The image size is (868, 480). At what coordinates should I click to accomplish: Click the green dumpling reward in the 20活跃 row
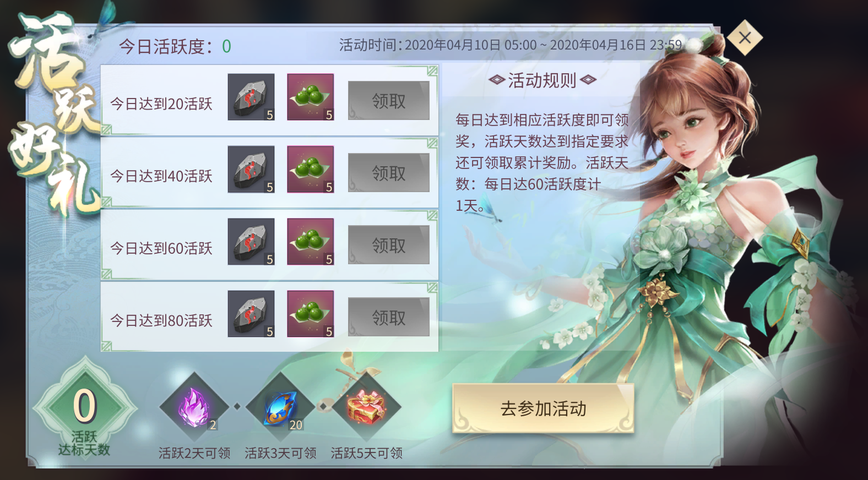point(311,97)
